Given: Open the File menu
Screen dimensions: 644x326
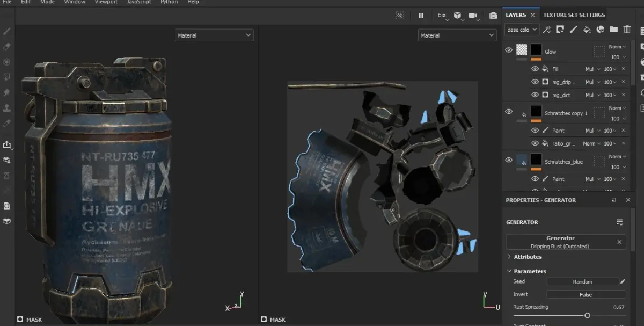Looking at the screenshot, I should [7, 2].
